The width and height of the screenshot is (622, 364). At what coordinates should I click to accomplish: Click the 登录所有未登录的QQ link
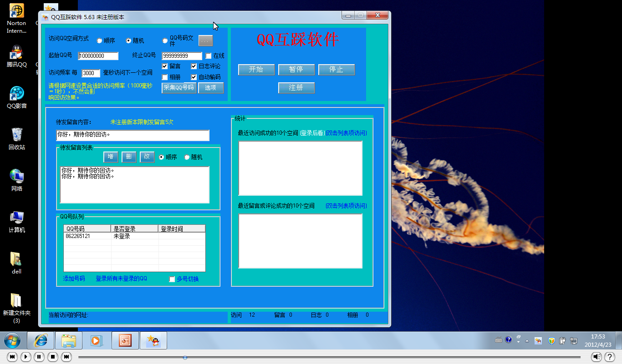click(x=121, y=278)
